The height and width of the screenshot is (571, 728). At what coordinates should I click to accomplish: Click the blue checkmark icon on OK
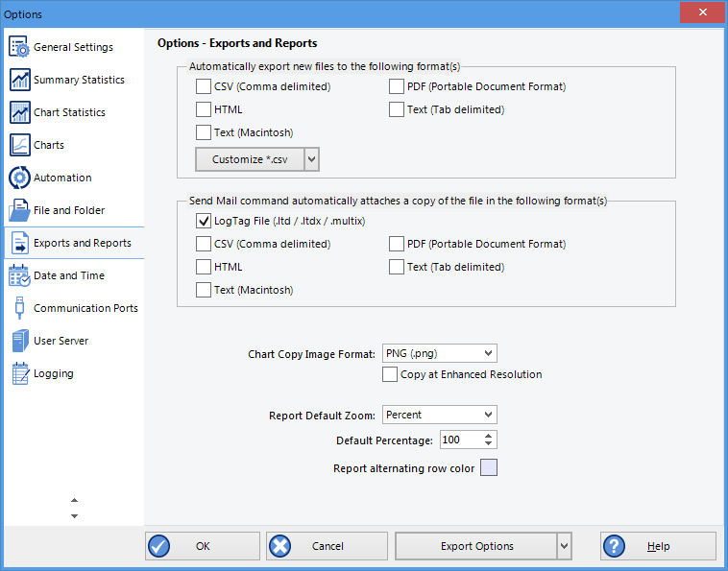point(159,546)
